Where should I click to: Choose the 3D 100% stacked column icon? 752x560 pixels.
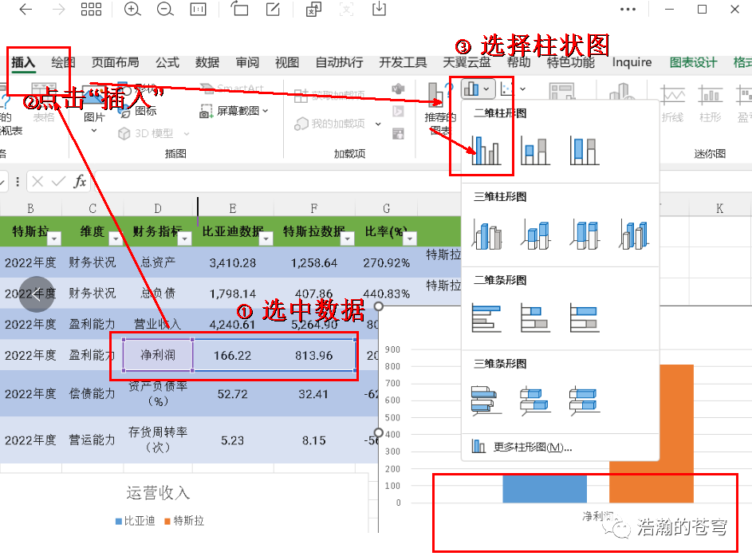click(x=585, y=235)
